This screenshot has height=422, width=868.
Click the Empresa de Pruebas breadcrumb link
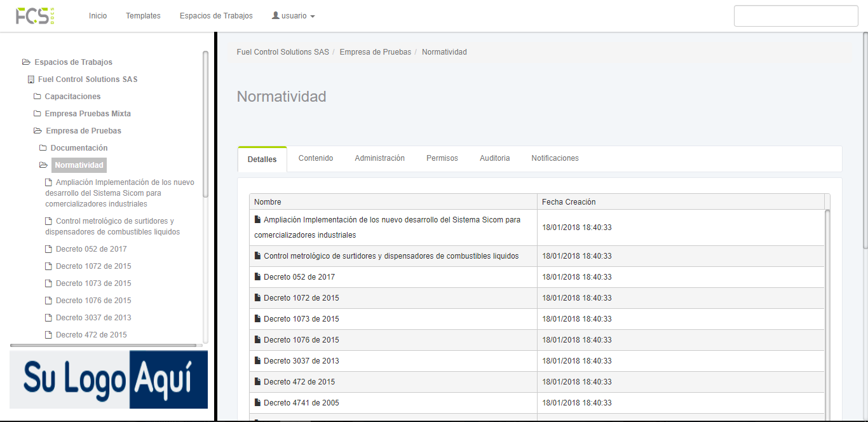[375, 52]
